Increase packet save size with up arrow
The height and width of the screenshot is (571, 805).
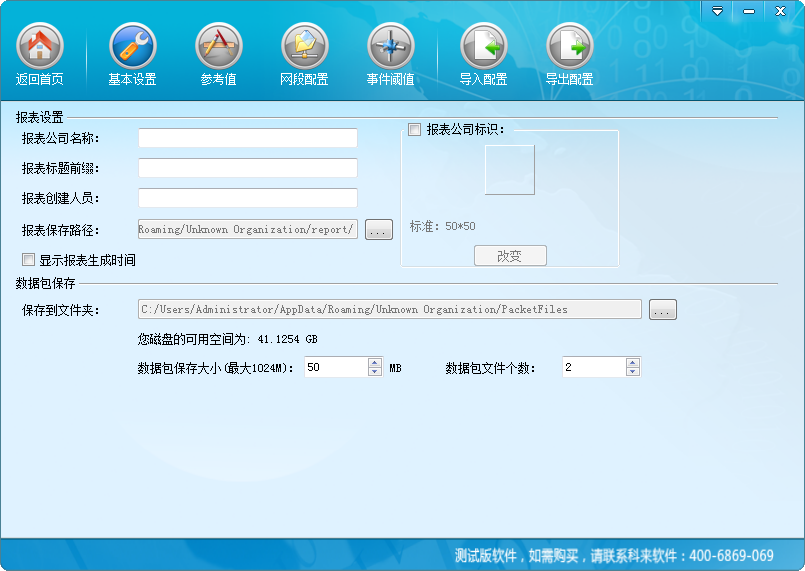pyautogui.click(x=375, y=363)
